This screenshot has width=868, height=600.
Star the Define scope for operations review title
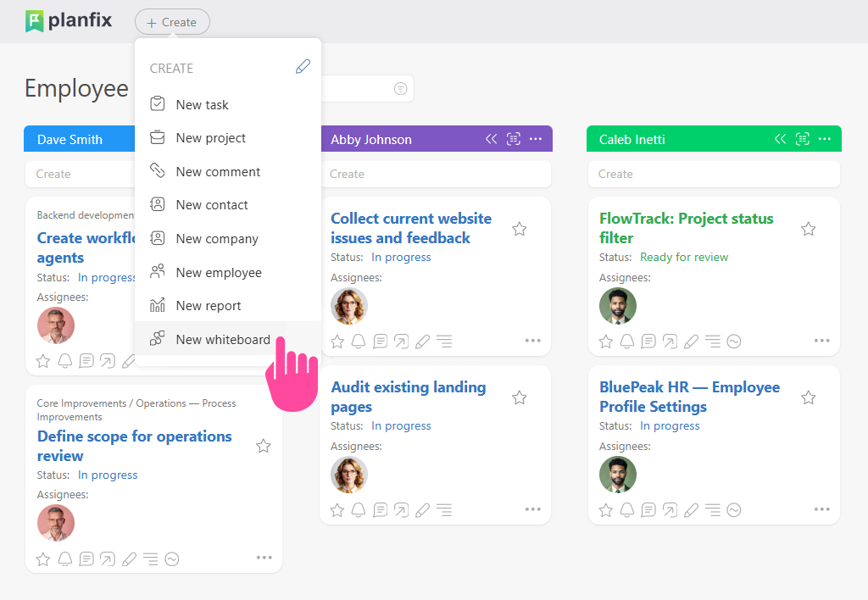[x=264, y=446]
